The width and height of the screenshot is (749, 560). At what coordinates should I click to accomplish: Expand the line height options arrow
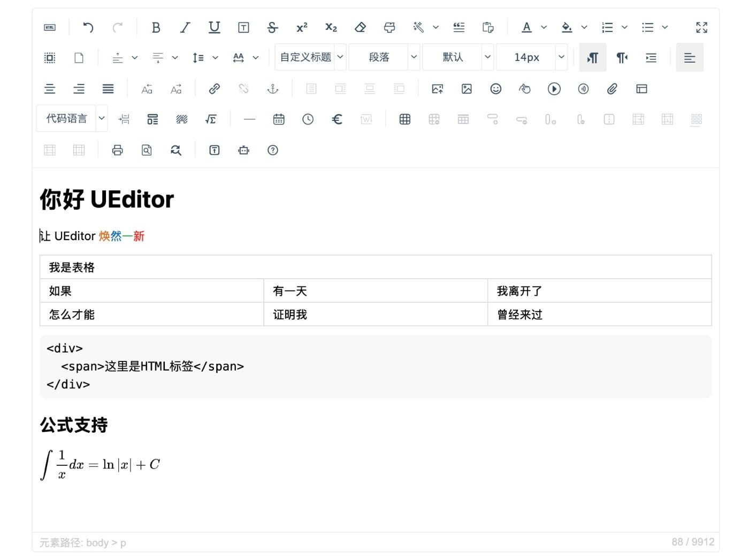215,58
